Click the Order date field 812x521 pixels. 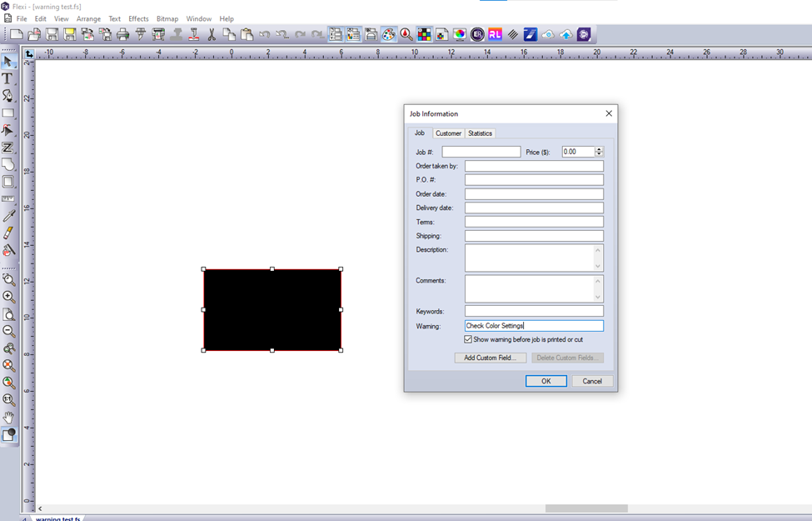(x=534, y=194)
